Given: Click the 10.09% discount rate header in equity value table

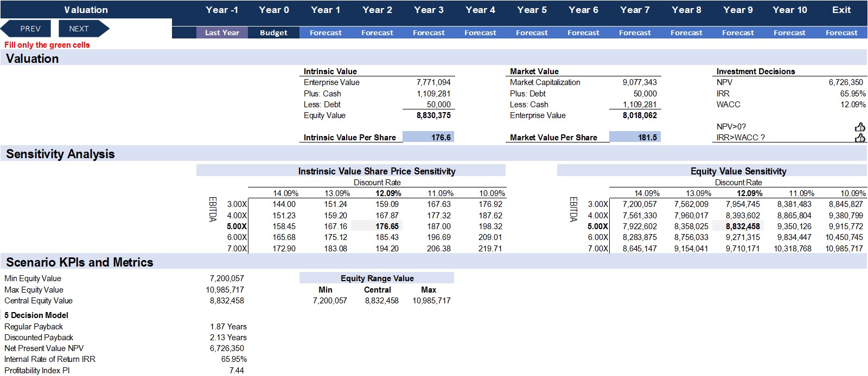Looking at the screenshot, I should coord(853,193).
